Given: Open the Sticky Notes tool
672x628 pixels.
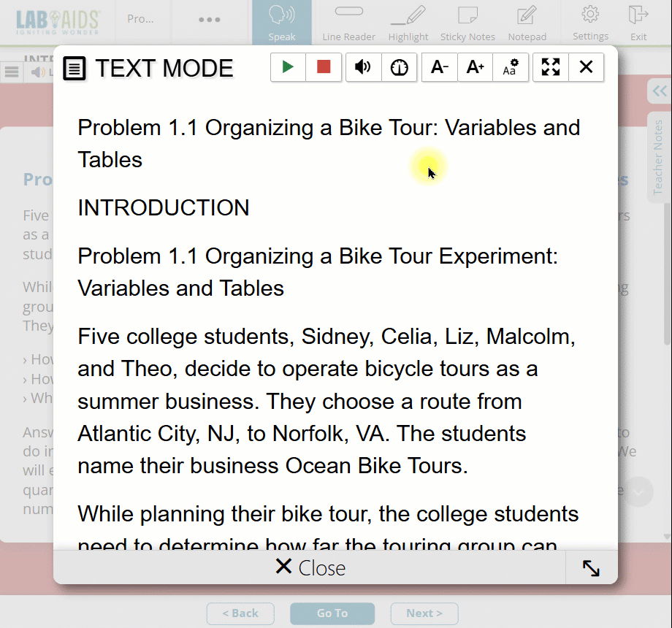Looking at the screenshot, I should tap(467, 23).
